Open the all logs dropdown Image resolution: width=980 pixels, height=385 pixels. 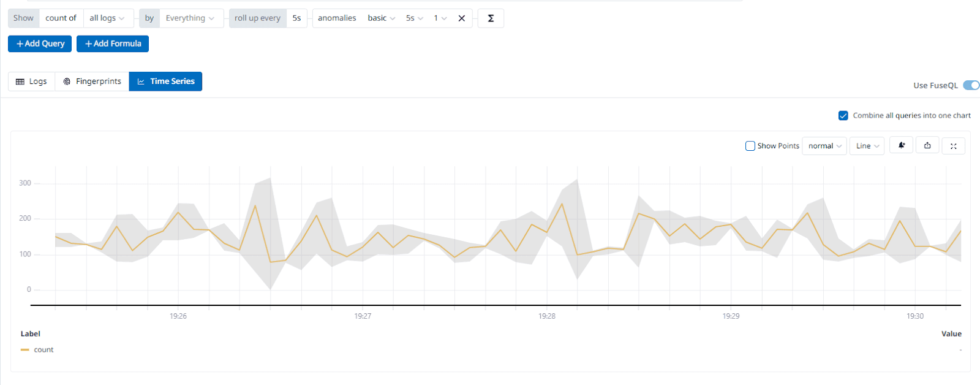point(108,18)
